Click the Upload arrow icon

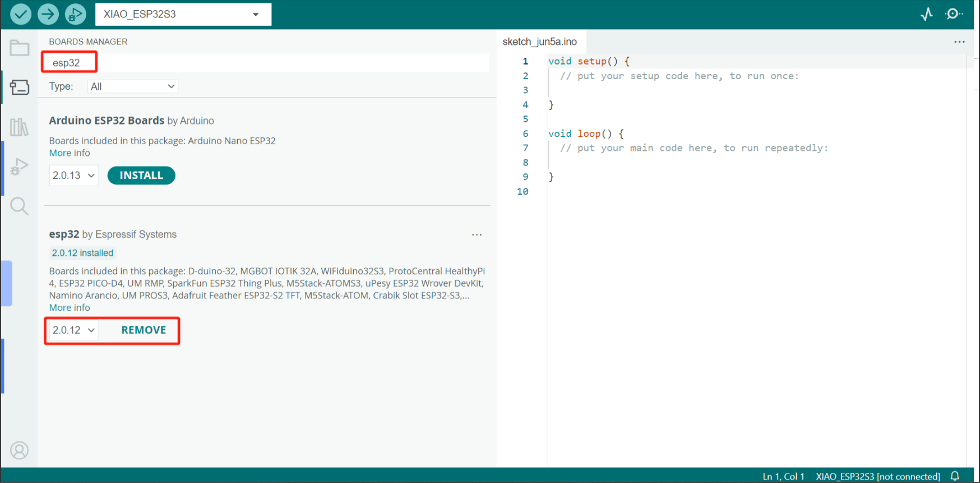click(x=48, y=14)
